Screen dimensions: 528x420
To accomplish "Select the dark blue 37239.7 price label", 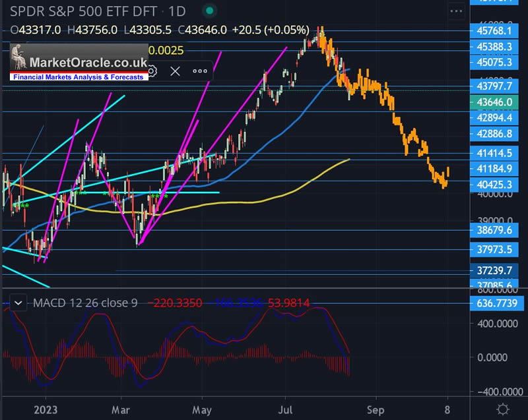I will tap(494, 270).
